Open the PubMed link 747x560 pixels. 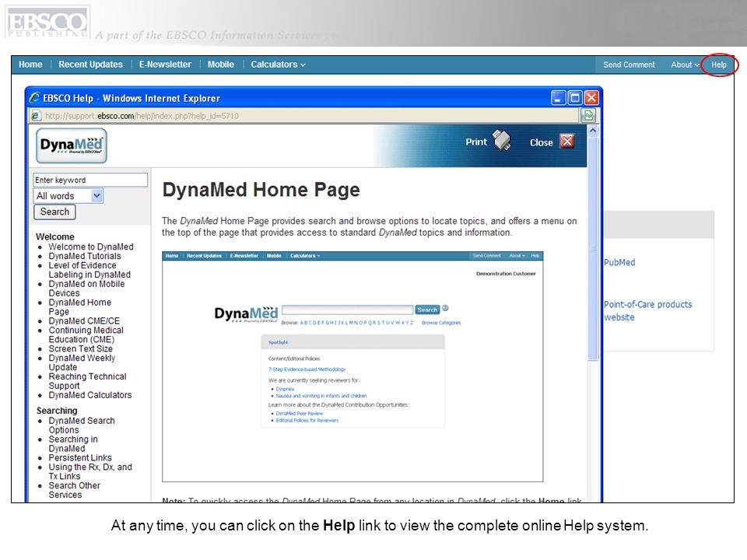(619, 262)
